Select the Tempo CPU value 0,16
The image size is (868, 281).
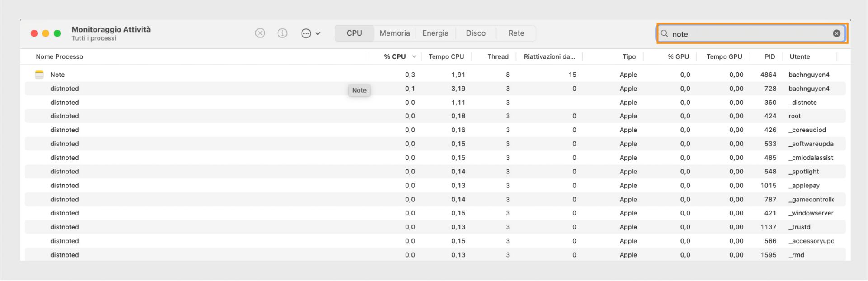click(458, 130)
